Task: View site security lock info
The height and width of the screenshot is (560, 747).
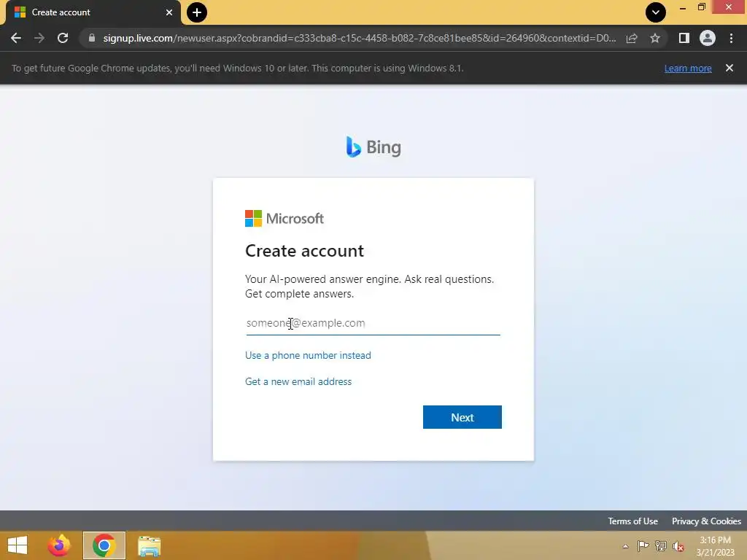Action: [x=92, y=38]
